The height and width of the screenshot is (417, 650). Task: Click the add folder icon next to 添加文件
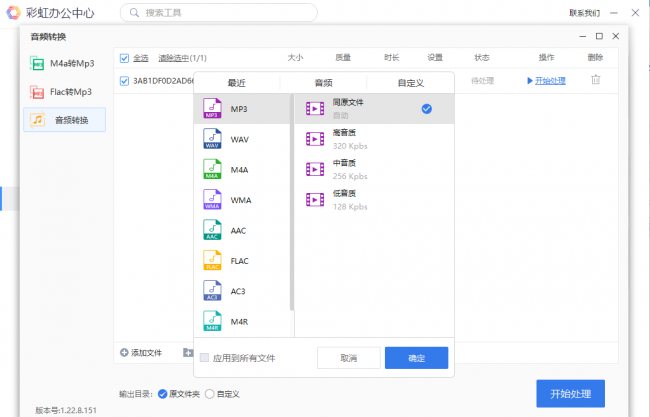coord(188,352)
